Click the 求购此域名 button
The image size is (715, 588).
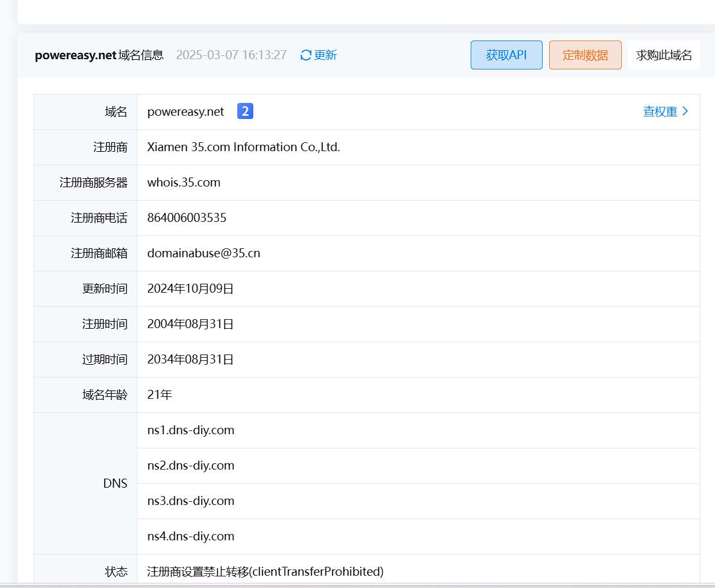(x=664, y=55)
